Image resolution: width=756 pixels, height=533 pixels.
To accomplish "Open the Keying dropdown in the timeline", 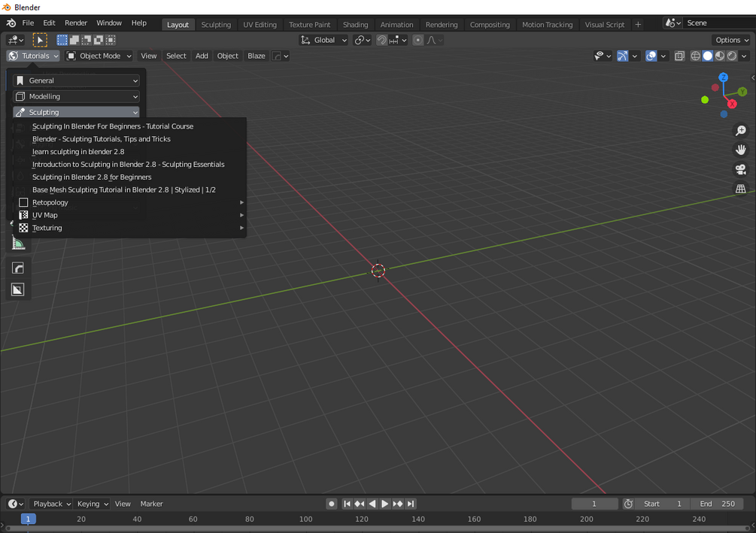I will click(92, 504).
